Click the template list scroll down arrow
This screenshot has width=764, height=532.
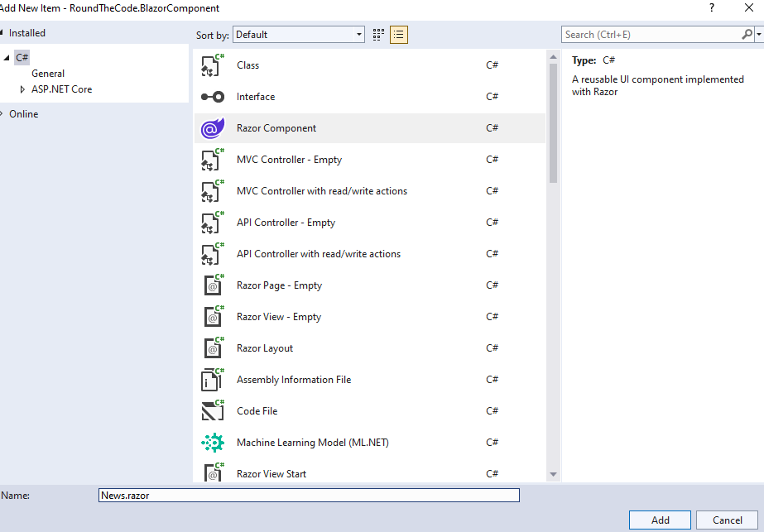coord(553,474)
